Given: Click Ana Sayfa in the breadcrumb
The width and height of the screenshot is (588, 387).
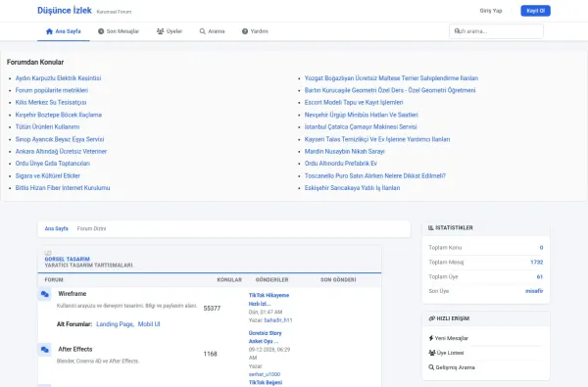Looking at the screenshot, I should [56, 228].
